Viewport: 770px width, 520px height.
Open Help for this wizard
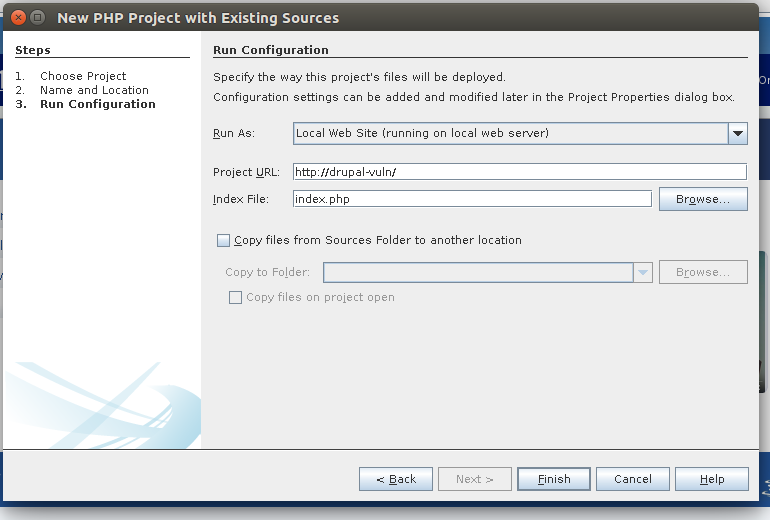tap(712, 479)
